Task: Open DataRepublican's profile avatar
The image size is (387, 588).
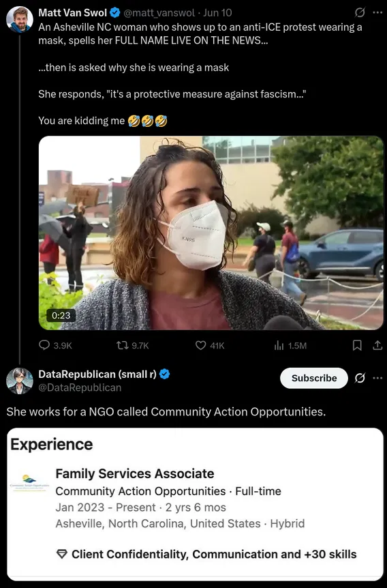Action: coord(20,381)
